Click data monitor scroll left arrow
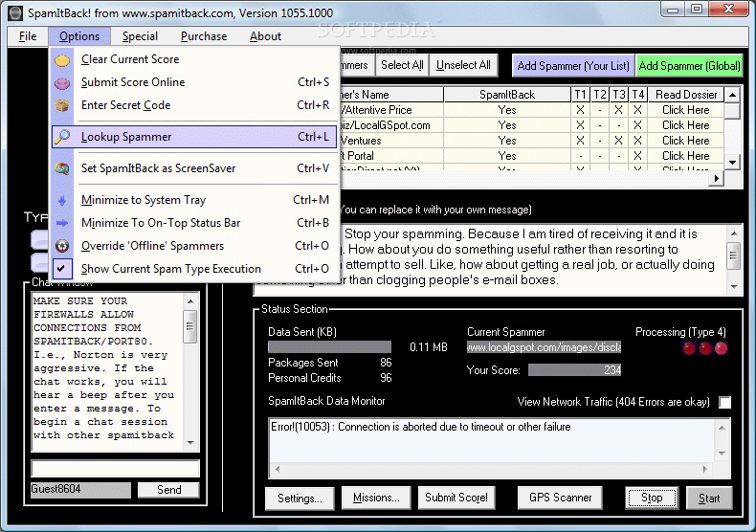The image size is (756, 532). tap(278, 469)
